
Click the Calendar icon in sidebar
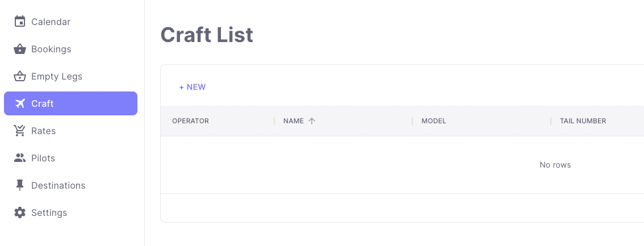click(x=20, y=22)
